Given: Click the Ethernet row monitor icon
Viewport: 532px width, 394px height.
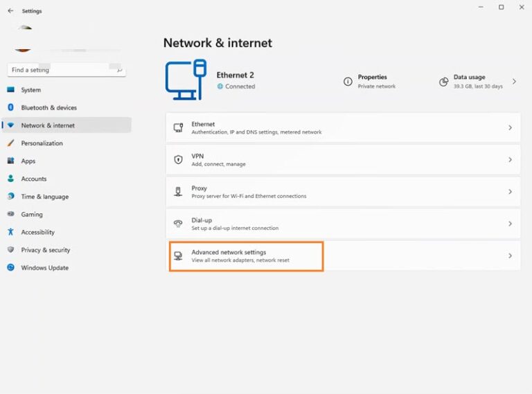Looking at the screenshot, I should click(x=178, y=127).
